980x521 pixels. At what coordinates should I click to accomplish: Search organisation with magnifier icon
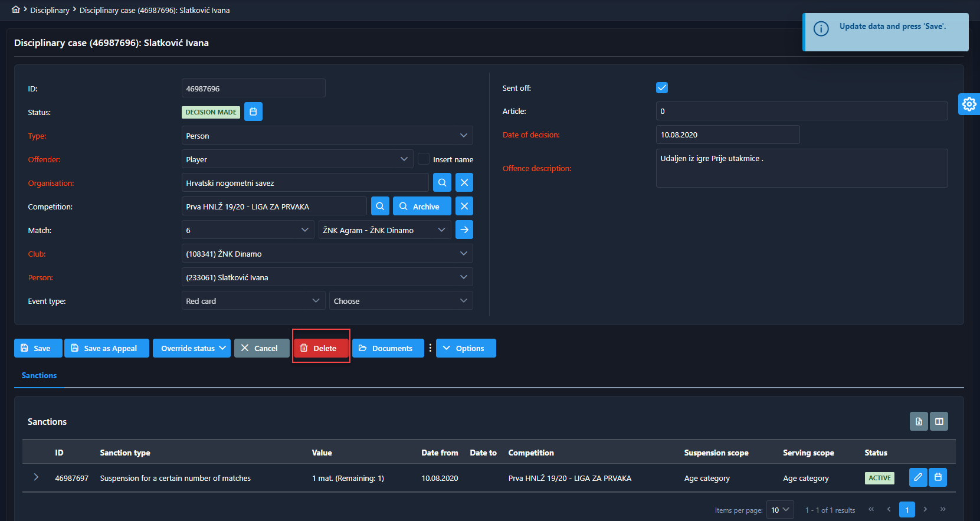tap(442, 183)
